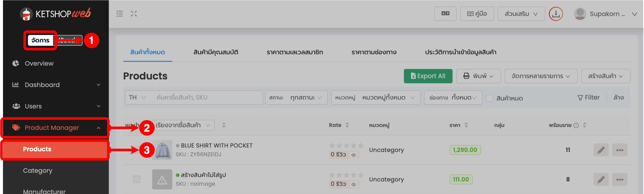Select checkbox for noimage SKU product
This screenshot has height=194, width=644.
tap(136, 179)
